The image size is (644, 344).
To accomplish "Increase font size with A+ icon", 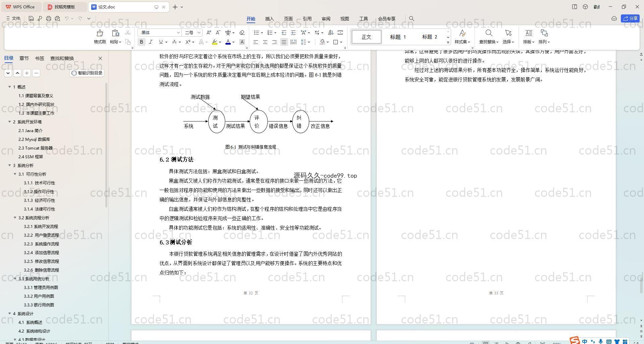I will (x=209, y=33).
